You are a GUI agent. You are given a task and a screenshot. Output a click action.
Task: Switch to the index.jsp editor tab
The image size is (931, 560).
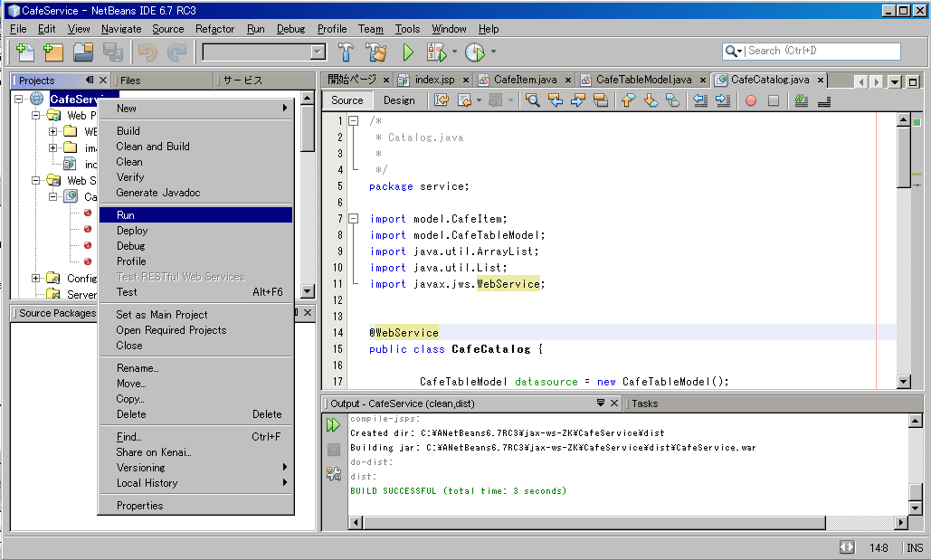click(x=434, y=80)
